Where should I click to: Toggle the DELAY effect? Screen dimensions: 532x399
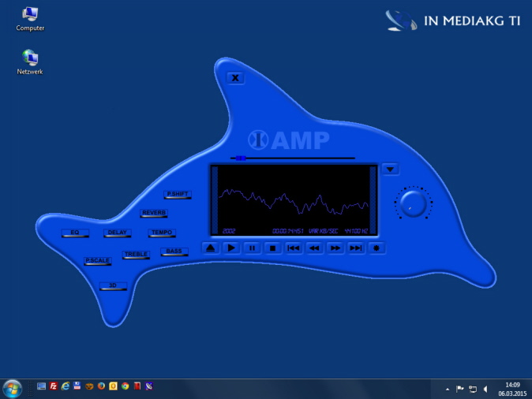[117, 233]
